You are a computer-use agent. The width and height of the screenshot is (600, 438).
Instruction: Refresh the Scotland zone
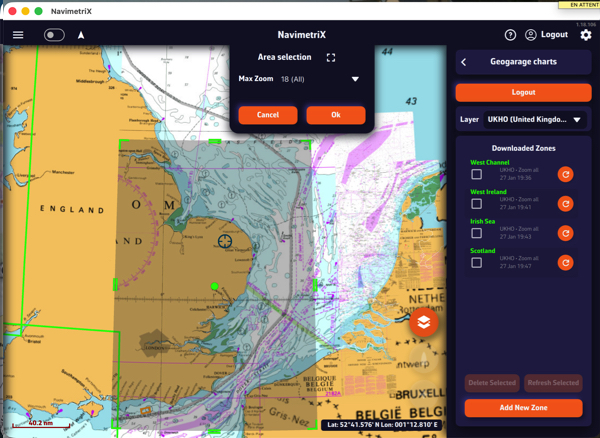tap(565, 263)
